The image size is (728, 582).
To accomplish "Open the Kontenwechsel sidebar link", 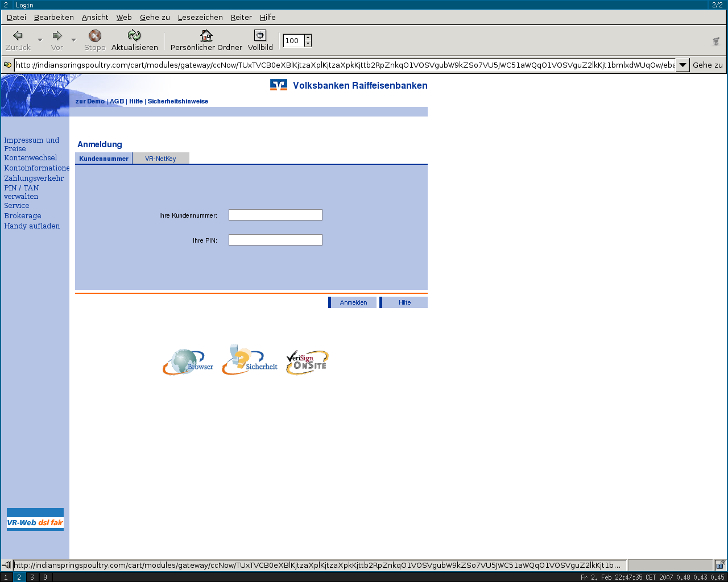I will pos(31,158).
